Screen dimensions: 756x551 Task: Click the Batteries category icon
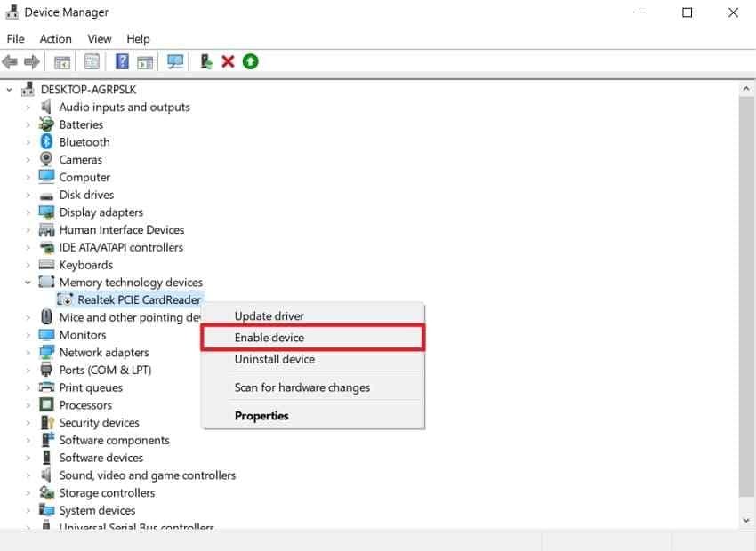click(46, 124)
